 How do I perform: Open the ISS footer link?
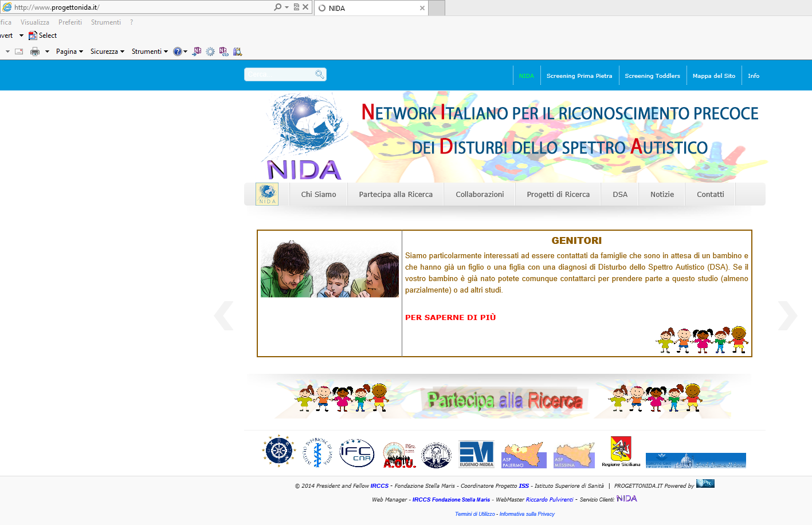click(x=524, y=485)
